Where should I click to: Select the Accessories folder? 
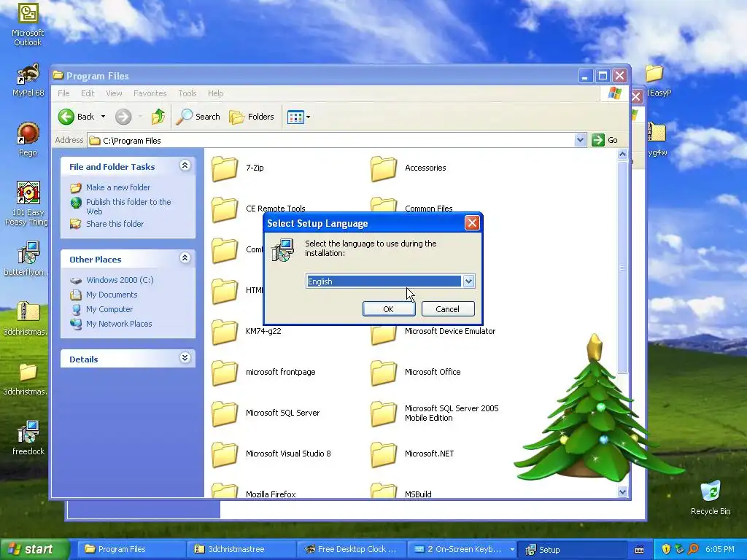pos(409,168)
